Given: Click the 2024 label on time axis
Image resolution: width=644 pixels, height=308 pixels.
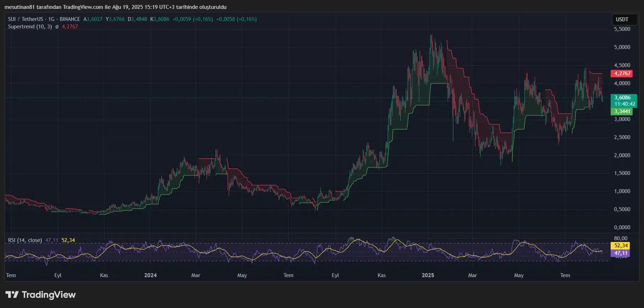Looking at the screenshot, I should click(150, 275).
